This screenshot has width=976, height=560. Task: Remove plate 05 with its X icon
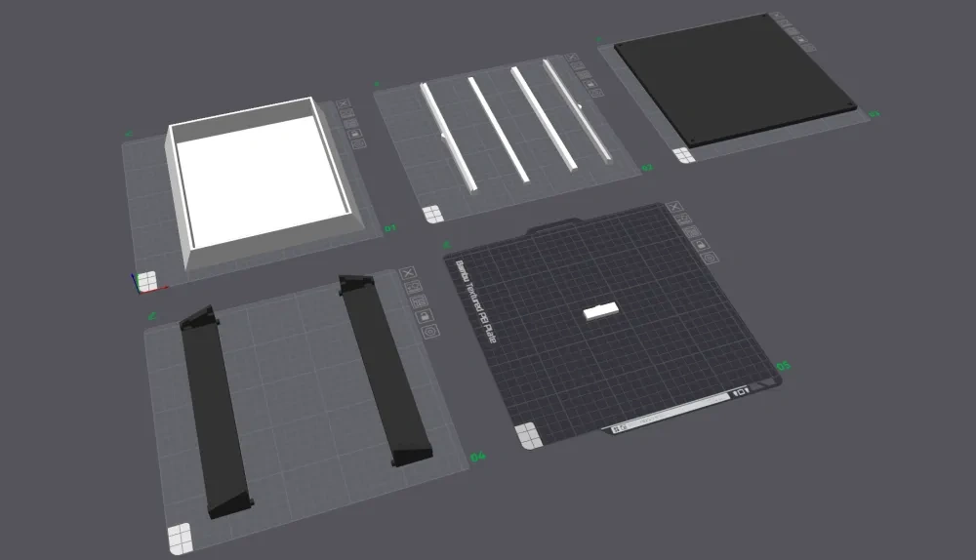click(673, 208)
